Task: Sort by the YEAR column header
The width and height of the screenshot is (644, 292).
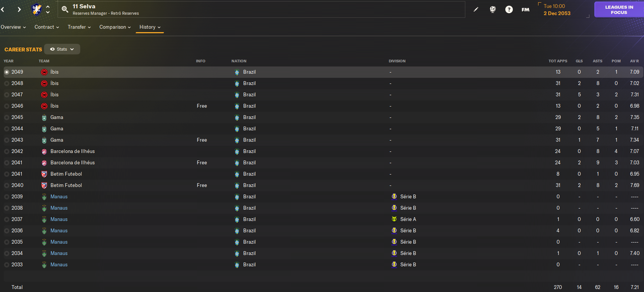Action: click(x=9, y=61)
